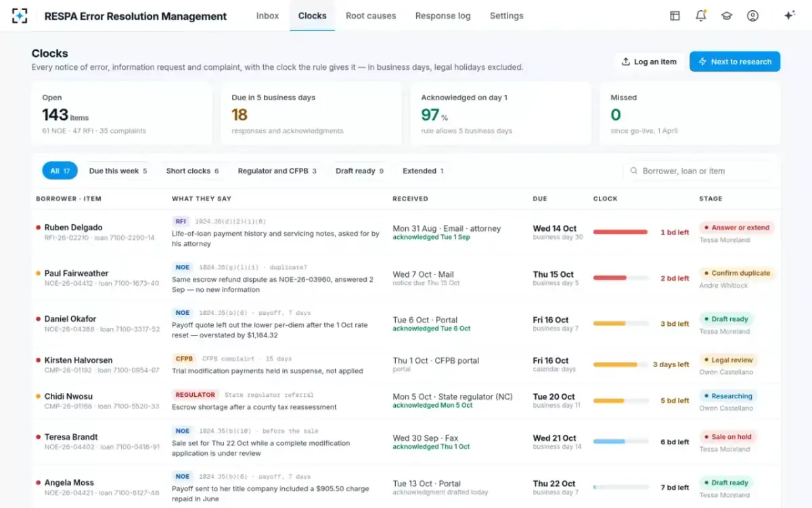
Task: Click NOE-26-04412 item reference
Action: (x=69, y=283)
